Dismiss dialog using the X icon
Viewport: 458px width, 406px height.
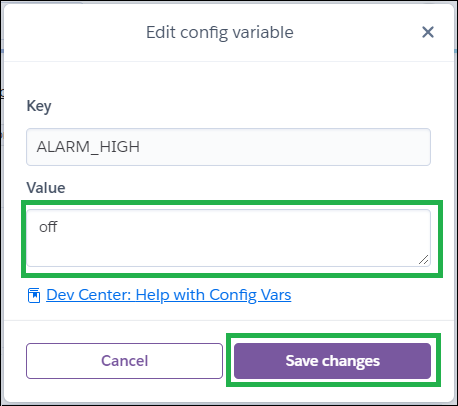point(428,32)
